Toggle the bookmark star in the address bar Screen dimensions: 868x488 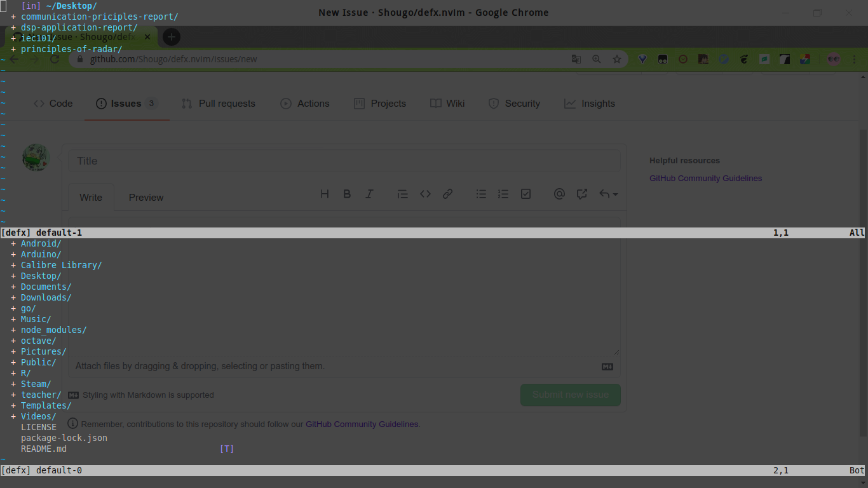pyautogui.click(x=617, y=58)
